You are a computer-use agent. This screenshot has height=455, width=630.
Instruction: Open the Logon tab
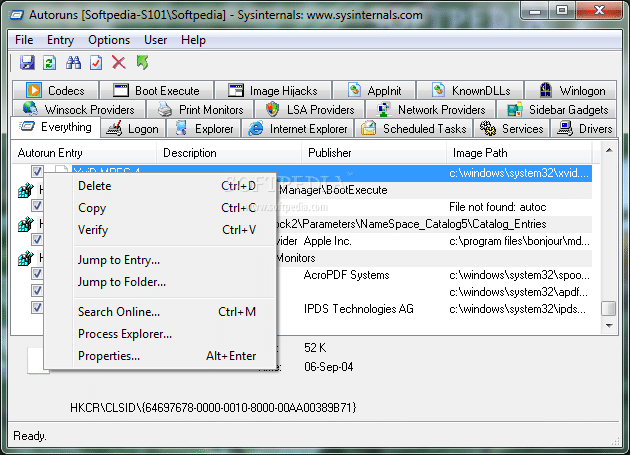point(133,129)
